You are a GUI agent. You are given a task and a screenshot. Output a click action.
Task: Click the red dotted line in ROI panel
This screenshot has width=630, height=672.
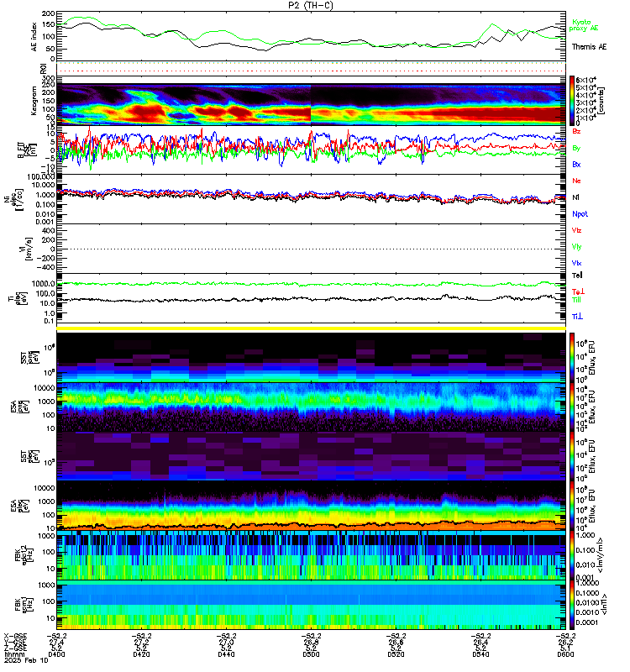[311, 71]
